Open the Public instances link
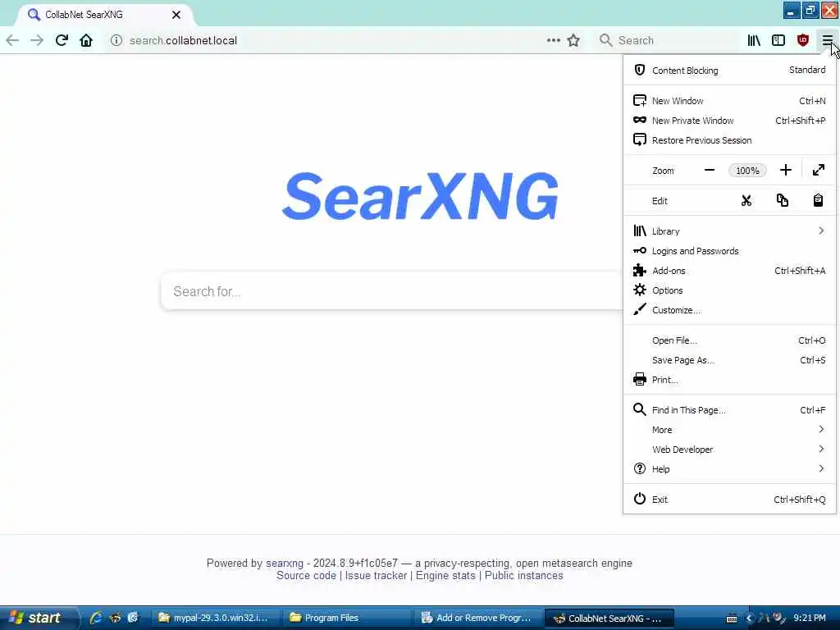Screen dimensions: 840x630 click(523, 575)
